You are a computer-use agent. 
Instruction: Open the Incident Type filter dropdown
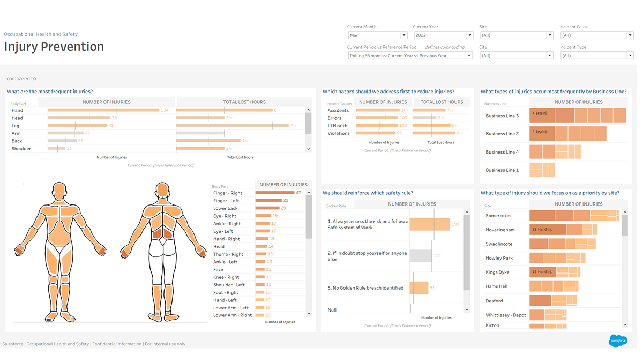[596, 56]
